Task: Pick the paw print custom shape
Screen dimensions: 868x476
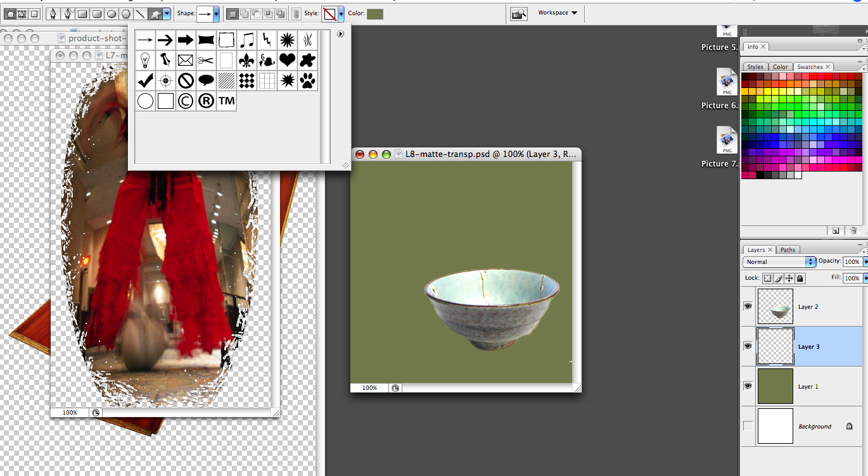Action: tap(307, 80)
